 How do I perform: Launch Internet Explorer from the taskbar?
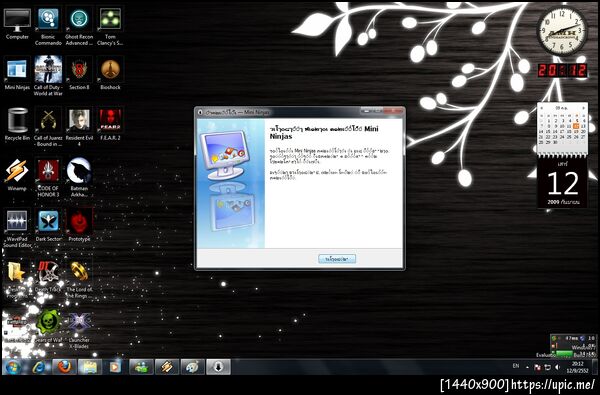pos(39,367)
